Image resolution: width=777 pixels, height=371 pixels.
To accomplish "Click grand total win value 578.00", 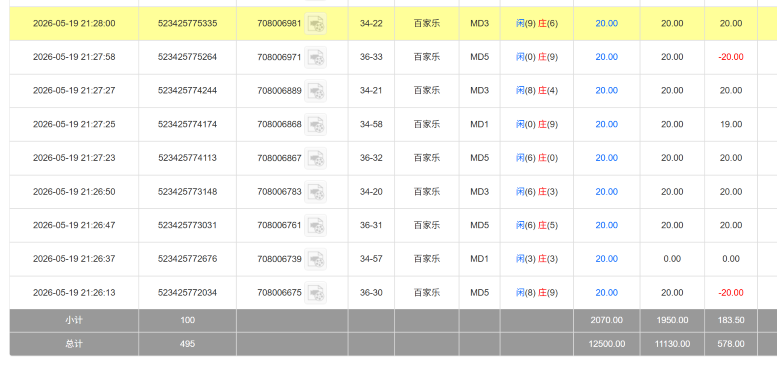I will point(731,344).
